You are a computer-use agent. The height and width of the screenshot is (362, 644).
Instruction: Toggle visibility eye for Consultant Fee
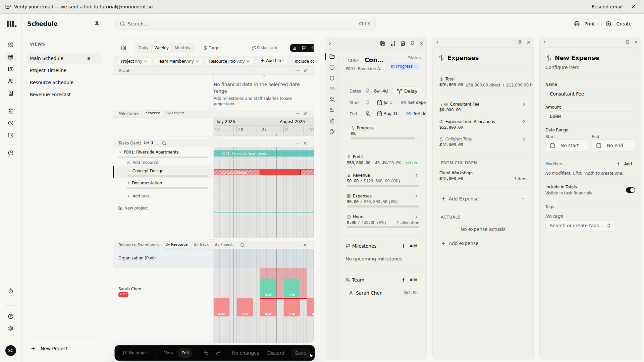point(446,104)
